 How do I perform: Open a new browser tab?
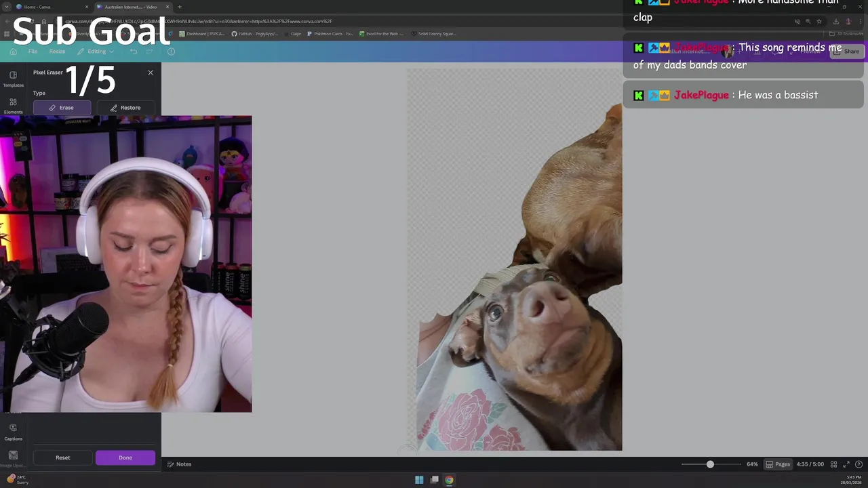click(180, 7)
